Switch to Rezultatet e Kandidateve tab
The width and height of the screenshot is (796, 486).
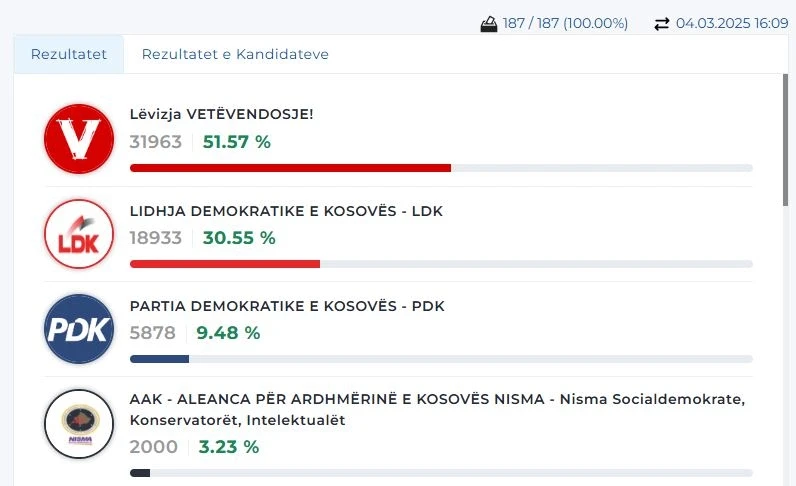(x=235, y=54)
